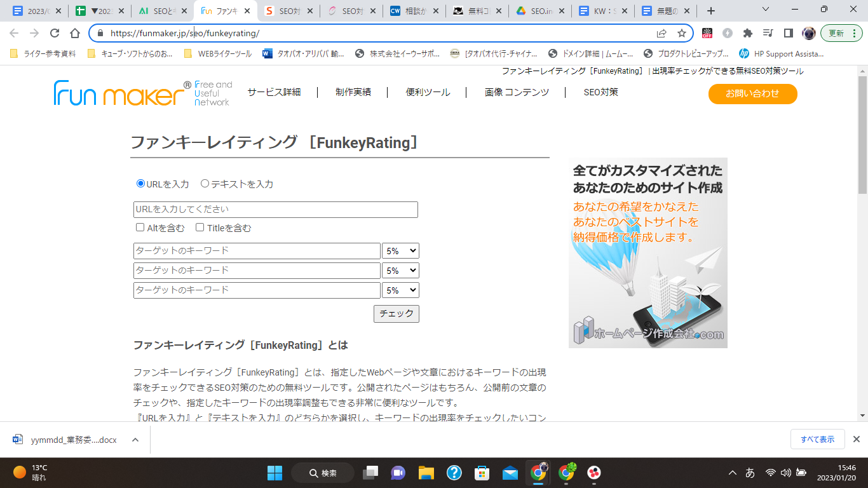Viewport: 868px width, 488px height.
Task: Click the Fun maker logo
Action: tap(143, 93)
